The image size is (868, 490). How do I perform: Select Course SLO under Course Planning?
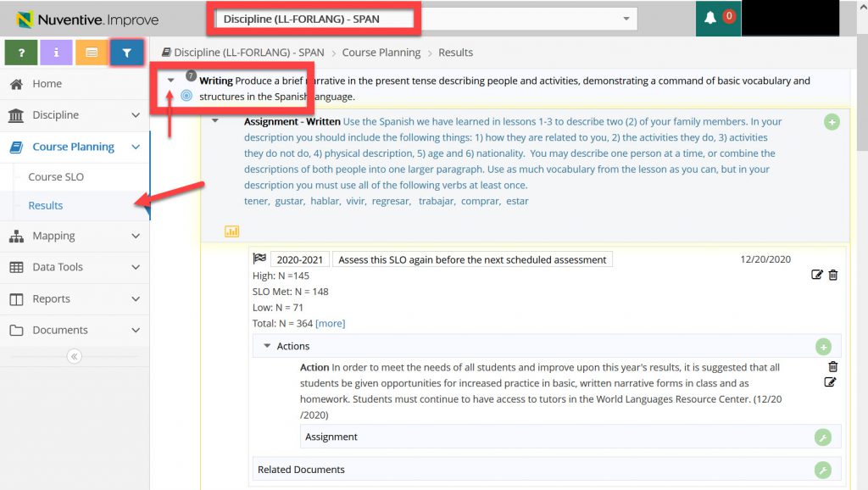coord(56,176)
